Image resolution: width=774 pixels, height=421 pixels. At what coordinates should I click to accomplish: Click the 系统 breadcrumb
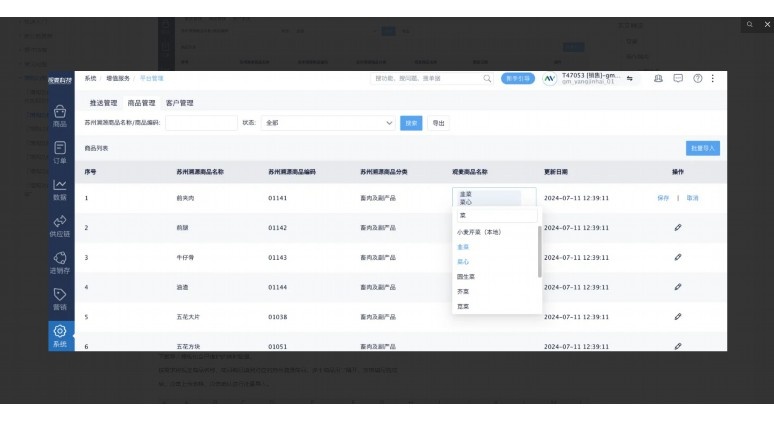[90, 78]
